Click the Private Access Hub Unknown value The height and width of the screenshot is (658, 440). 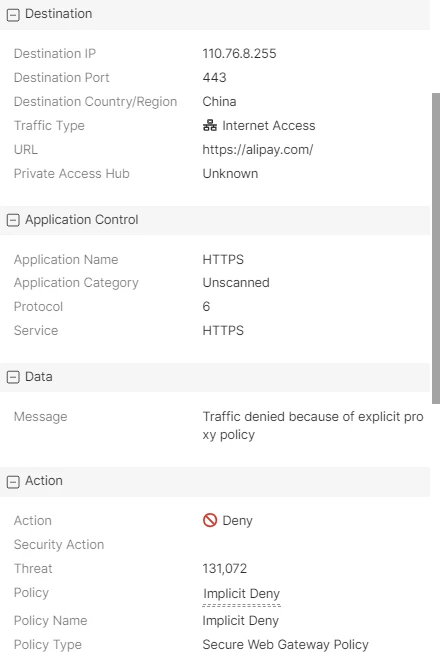[x=230, y=173]
